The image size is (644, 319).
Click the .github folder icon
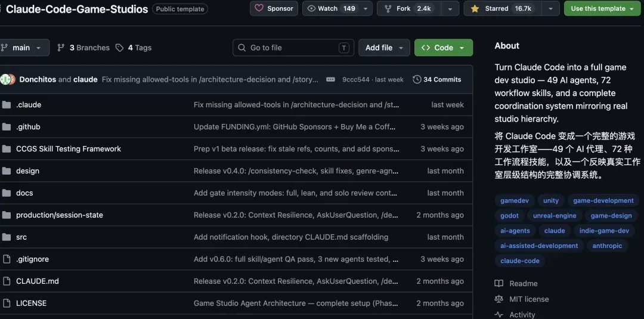[x=6, y=127]
